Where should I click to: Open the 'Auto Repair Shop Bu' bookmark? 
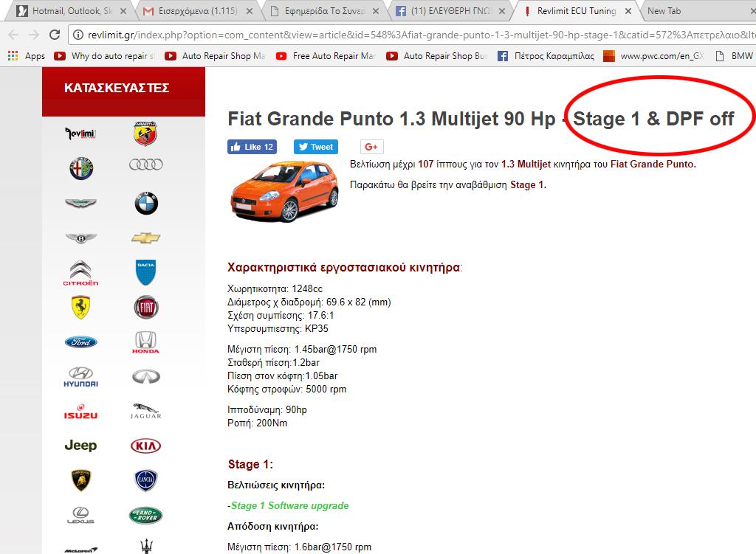click(x=437, y=56)
